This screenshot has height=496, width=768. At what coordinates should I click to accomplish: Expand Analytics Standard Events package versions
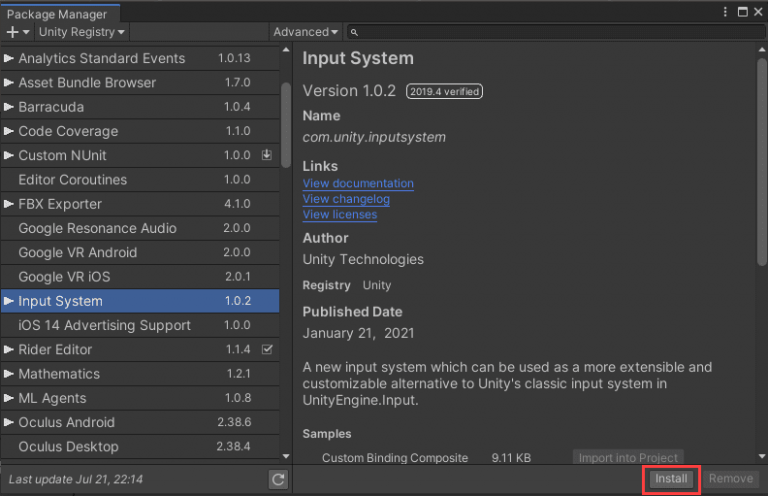(8, 58)
